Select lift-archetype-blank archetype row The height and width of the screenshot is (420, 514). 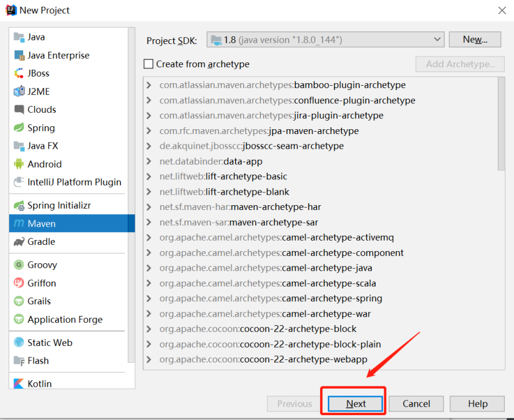coord(320,192)
